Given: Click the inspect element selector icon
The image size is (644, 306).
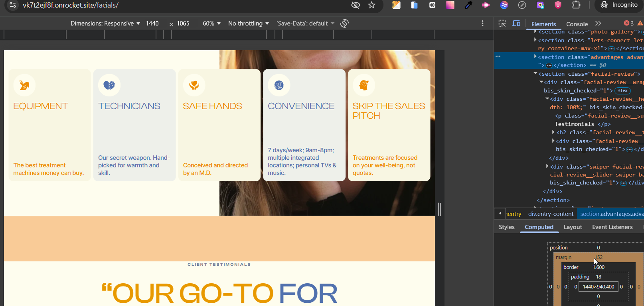Looking at the screenshot, I should pyautogui.click(x=502, y=24).
